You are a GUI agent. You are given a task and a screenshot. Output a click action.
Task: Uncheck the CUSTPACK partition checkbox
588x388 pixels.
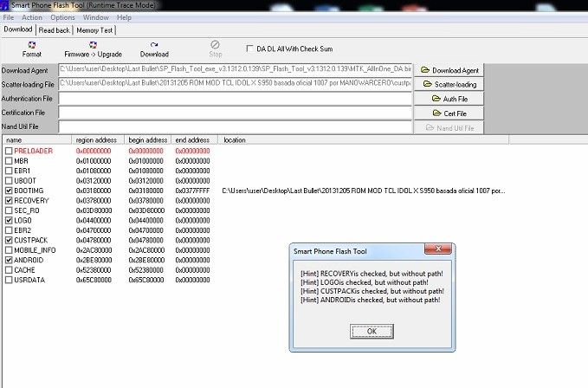[x=9, y=240]
